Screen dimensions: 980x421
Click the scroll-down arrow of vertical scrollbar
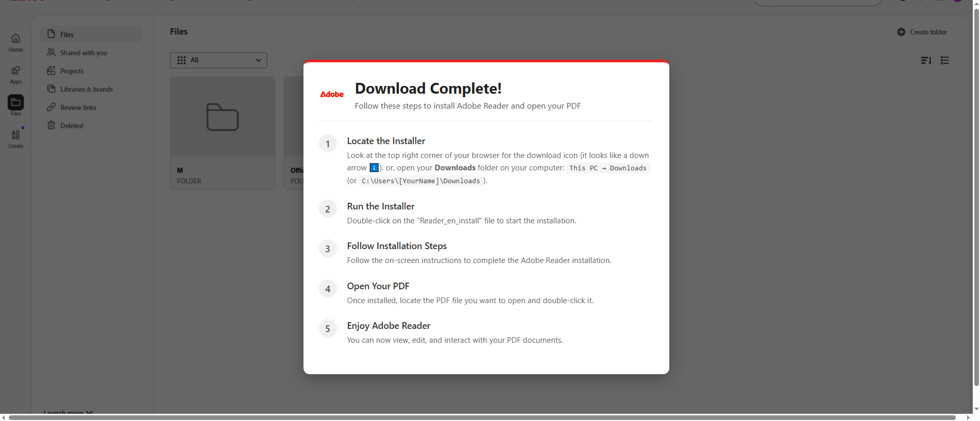976,409
